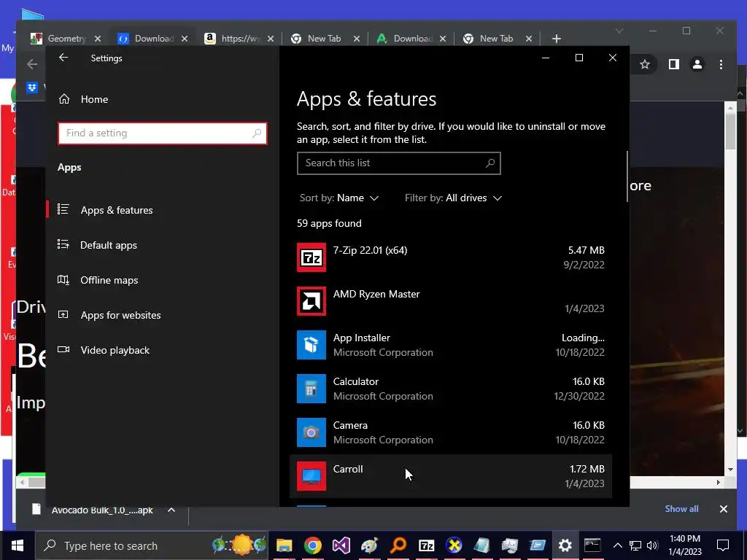Open the paint palette app on the taskbar
747x560 pixels.
click(369, 545)
